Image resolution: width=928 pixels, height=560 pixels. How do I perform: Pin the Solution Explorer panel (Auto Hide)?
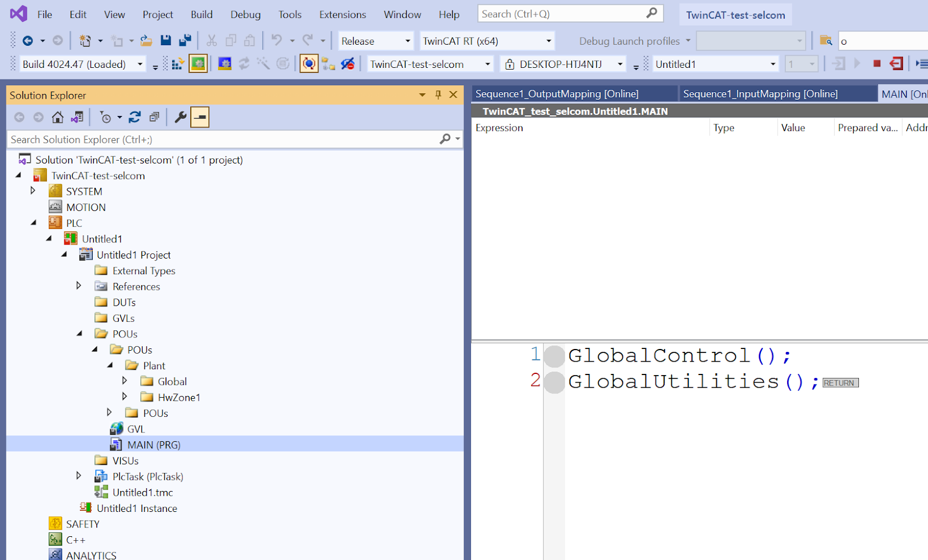[438, 95]
